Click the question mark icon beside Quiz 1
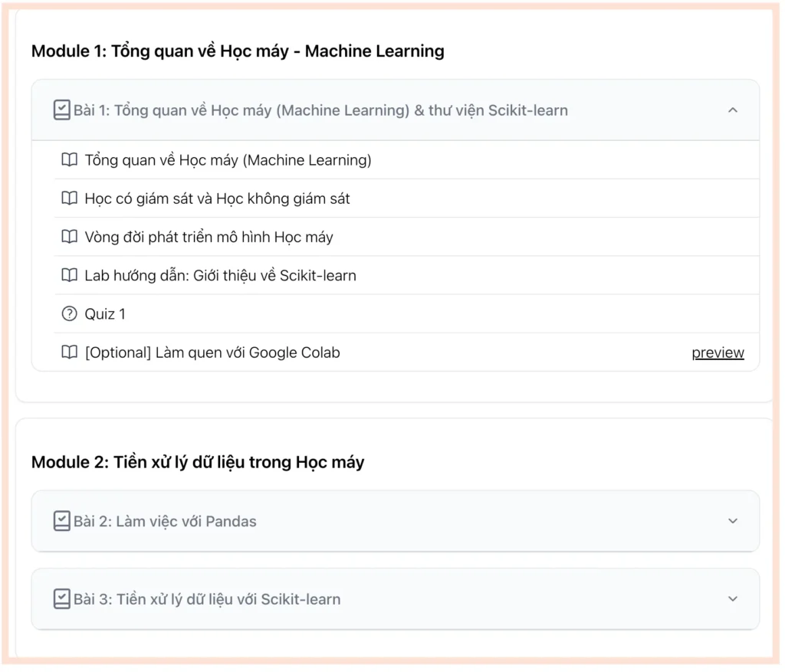This screenshot has width=785, height=672. 69,314
